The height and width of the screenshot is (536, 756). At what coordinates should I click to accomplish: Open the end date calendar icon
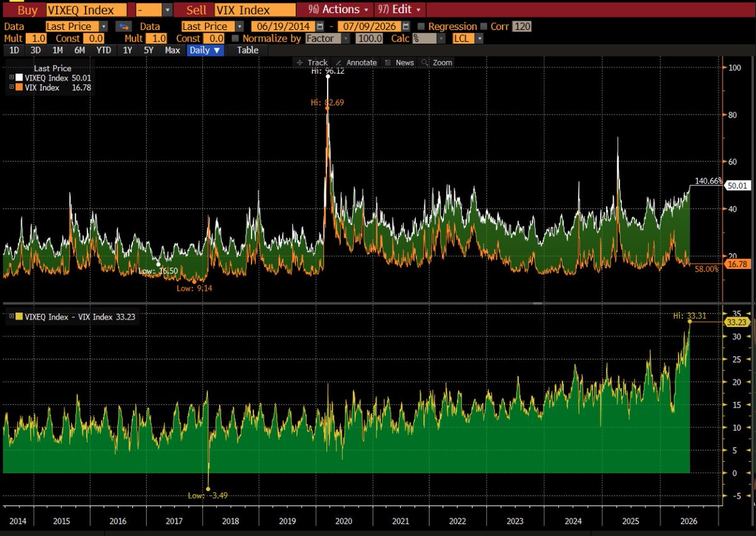pyautogui.click(x=406, y=26)
